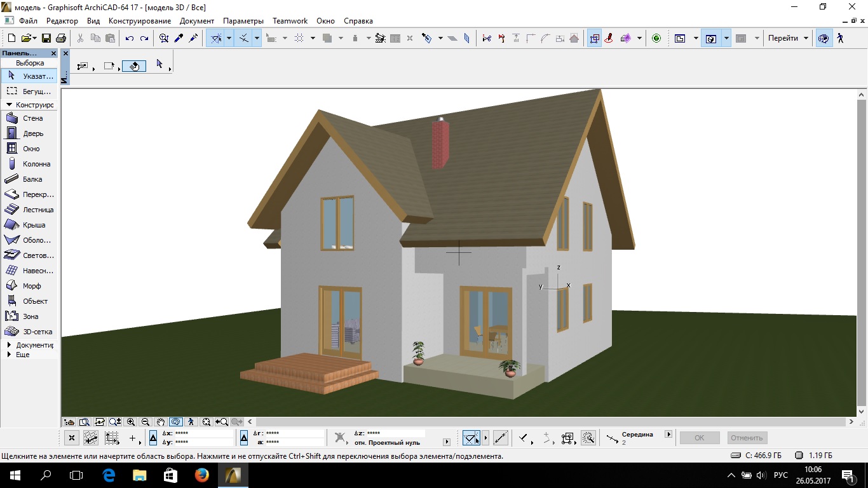Toggle the suspend groups button

(595, 38)
